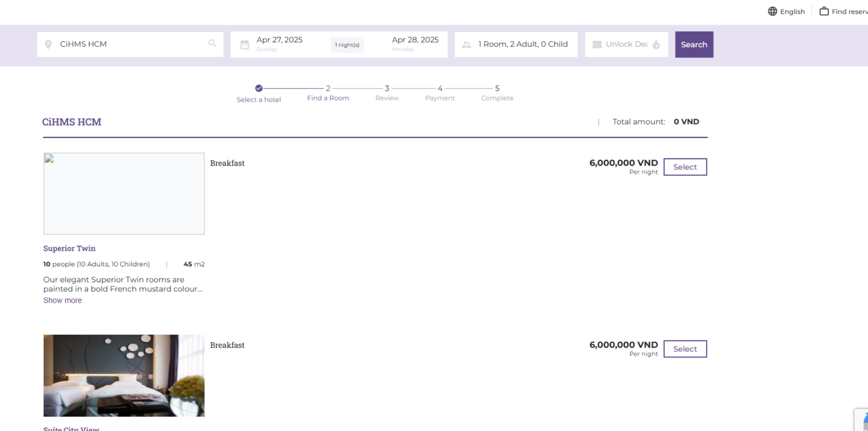The height and width of the screenshot is (431, 868).
Task: Open the check-in date Apr 27, 2025
Action: 280,40
